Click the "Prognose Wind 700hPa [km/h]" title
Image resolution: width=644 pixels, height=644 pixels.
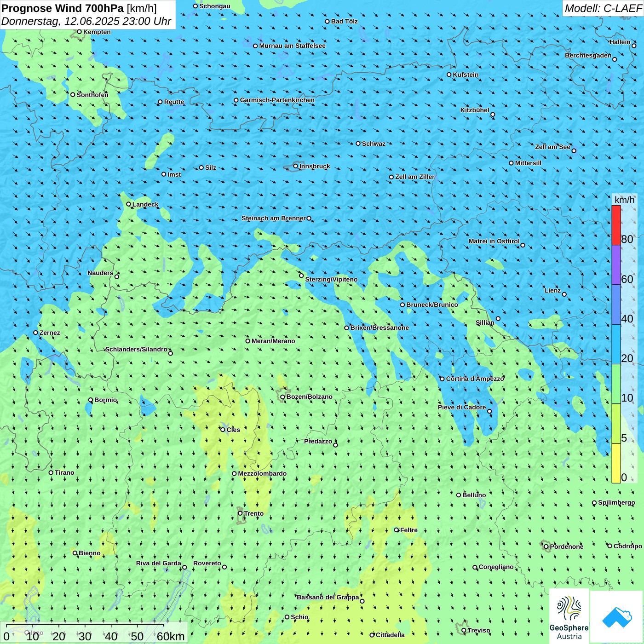tap(79, 8)
